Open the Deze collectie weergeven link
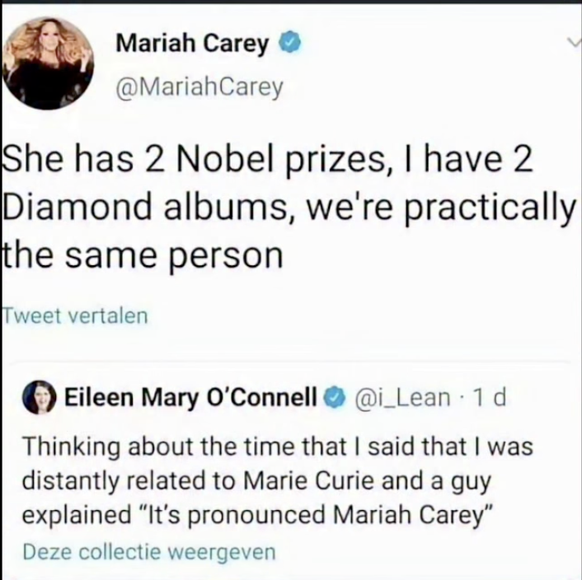This screenshot has height=580, width=582. pos(149,552)
